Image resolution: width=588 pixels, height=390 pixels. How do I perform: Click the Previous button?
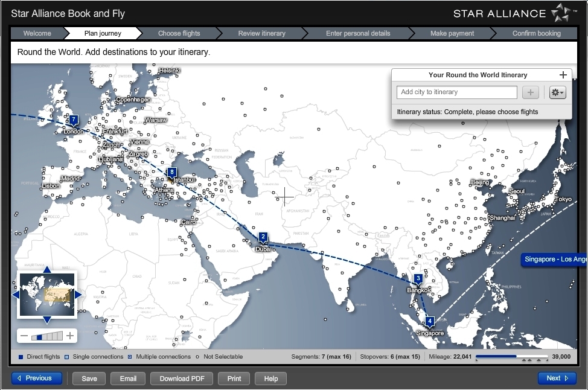tap(37, 378)
